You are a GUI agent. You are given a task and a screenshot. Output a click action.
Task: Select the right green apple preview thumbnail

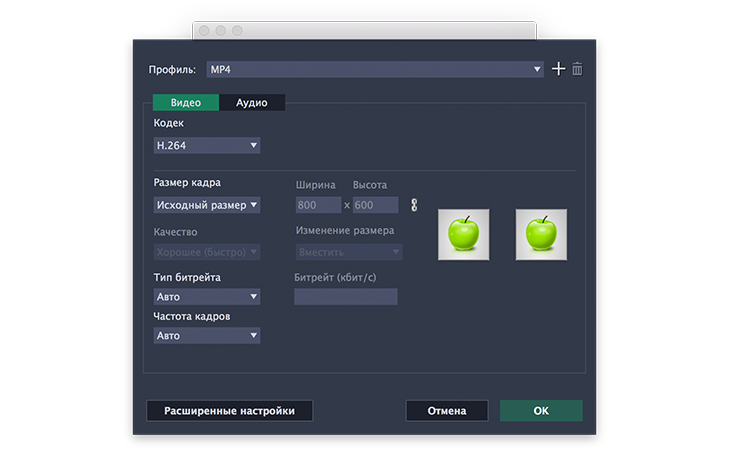[x=541, y=235]
